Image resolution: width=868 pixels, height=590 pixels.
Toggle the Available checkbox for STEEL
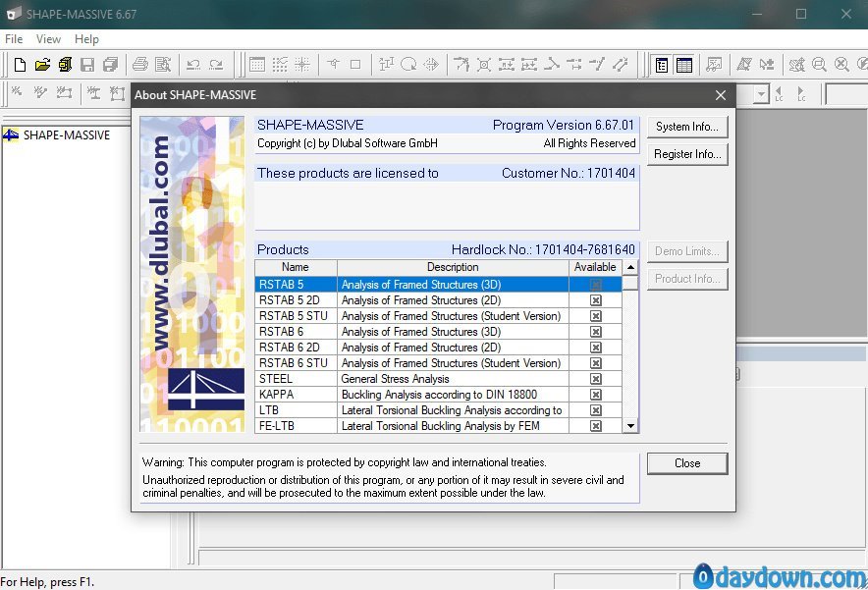[x=596, y=379]
